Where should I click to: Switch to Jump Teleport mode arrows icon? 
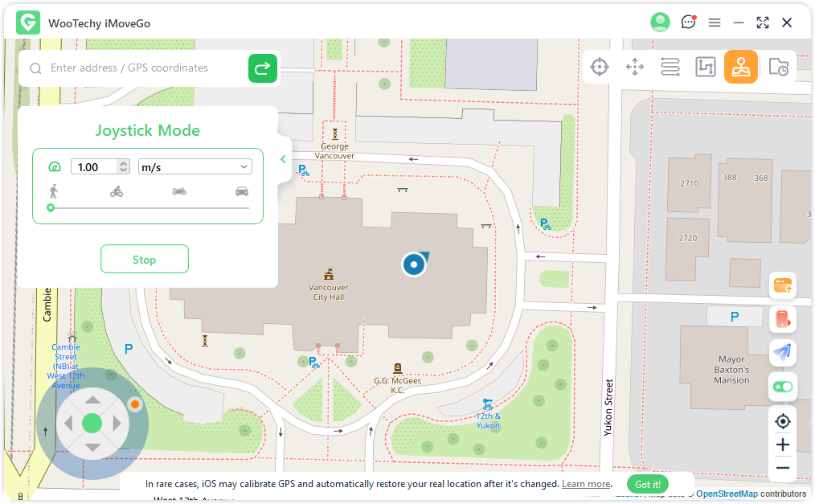click(635, 67)
